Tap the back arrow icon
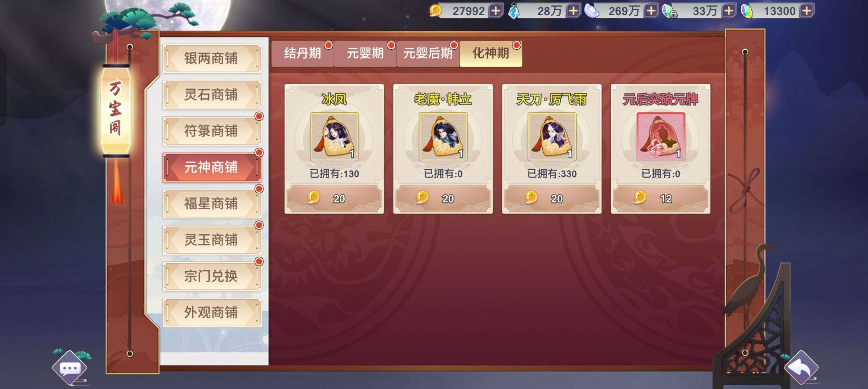The image size is (868, 389). (801, 367)
